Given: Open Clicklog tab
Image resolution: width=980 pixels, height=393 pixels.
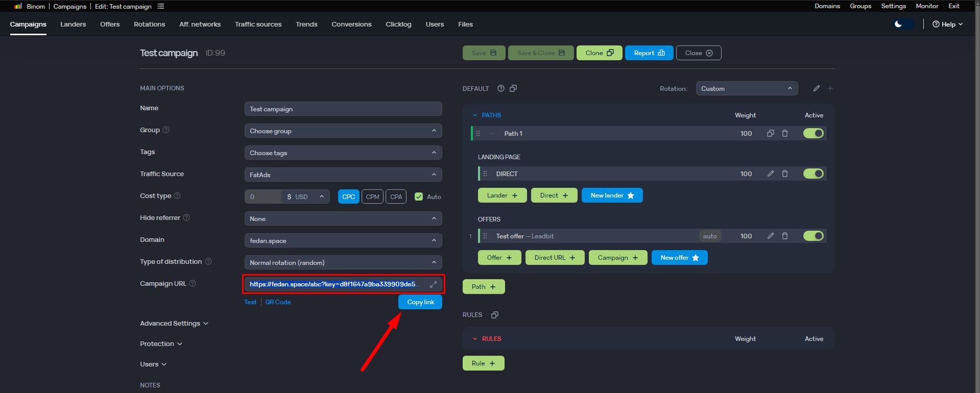Looking at the screenshot, I should (398, 24).
